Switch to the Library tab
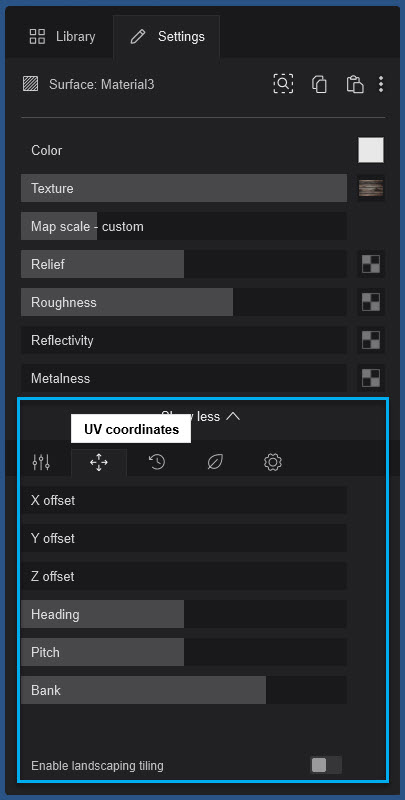Screen dimensions: 405x800 click(62, 37)
